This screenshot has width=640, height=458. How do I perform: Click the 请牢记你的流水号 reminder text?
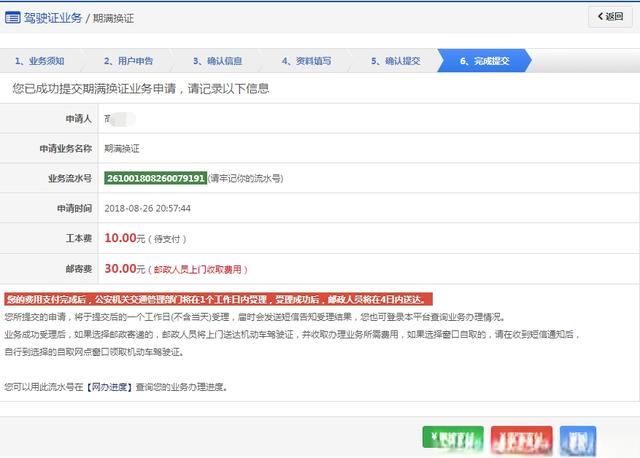click(245, 178)
